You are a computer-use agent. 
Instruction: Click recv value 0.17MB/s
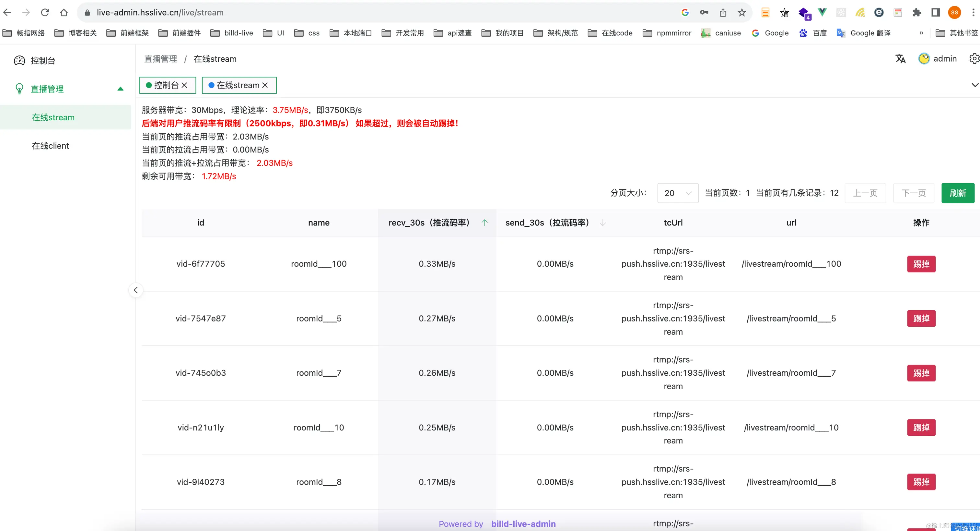(437, 482)
